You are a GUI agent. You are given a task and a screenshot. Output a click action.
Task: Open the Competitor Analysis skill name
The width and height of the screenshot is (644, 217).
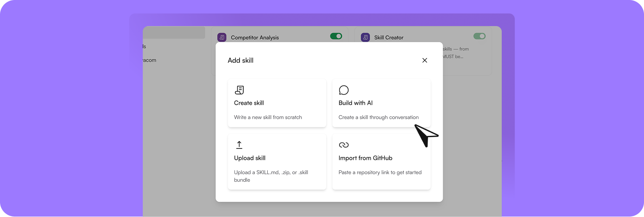click(255, 37)
